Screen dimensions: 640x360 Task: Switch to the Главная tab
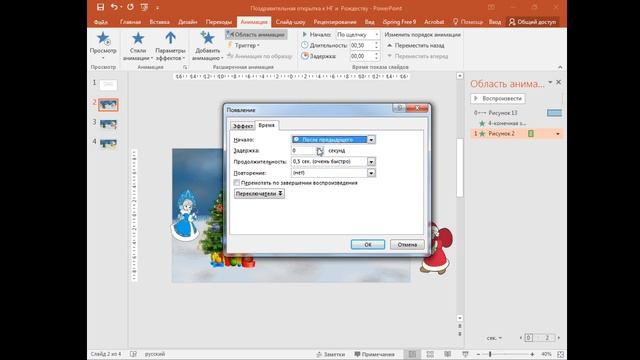pyautogui.click(x=130, y=22)
